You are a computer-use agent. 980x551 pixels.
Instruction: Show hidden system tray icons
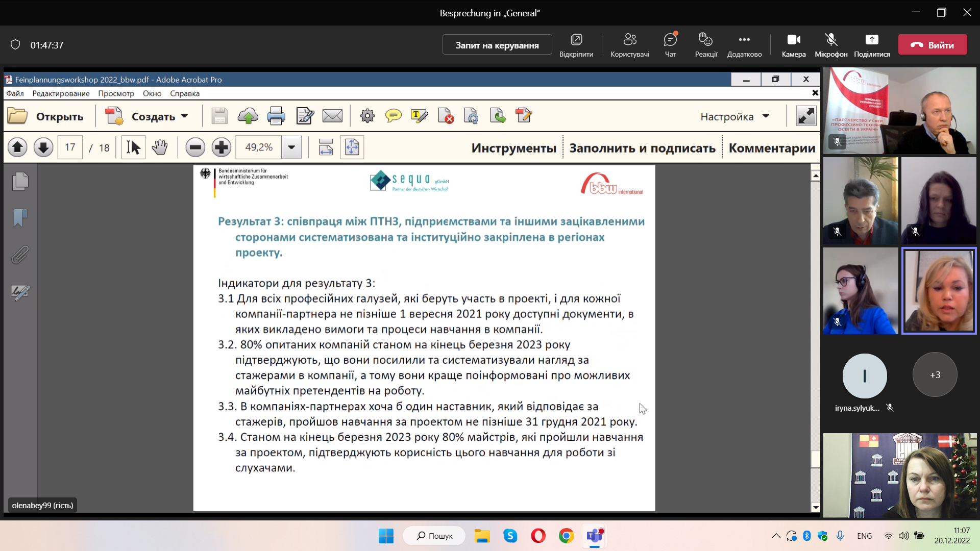[776, 536]
